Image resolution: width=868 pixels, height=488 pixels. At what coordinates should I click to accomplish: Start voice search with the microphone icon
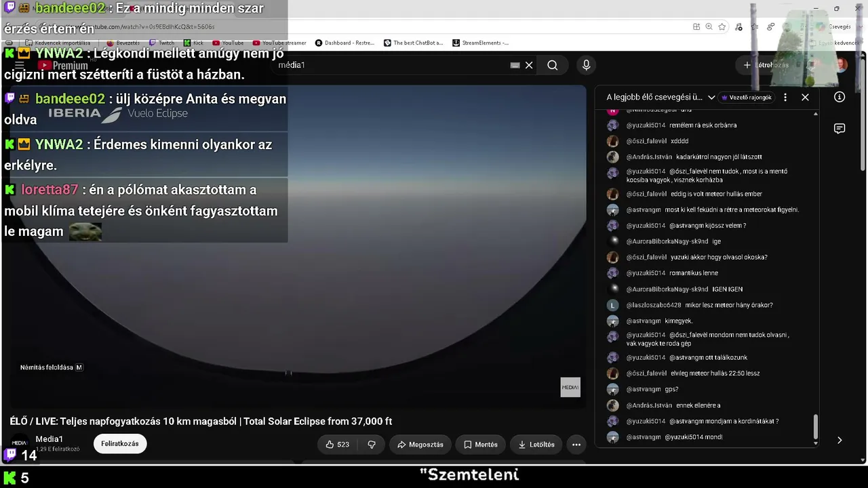(x=587, y=65)
